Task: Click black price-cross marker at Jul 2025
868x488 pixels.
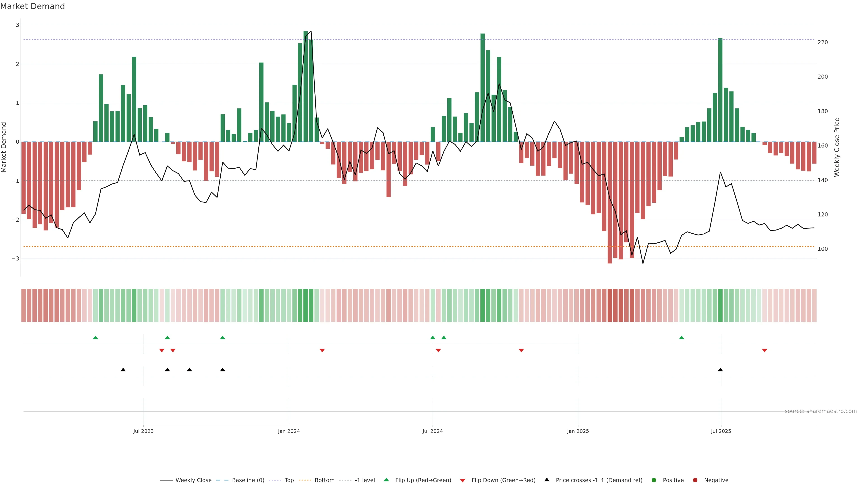Action: pyautogui.click(x=720, y=370)
